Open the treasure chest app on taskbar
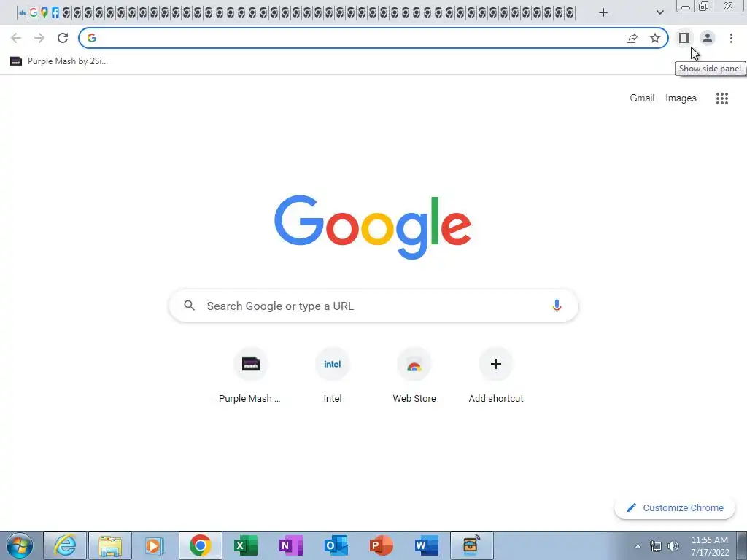The width and height of the screenshot is (747, 560). pyautogui.click(x=471, y=545)
